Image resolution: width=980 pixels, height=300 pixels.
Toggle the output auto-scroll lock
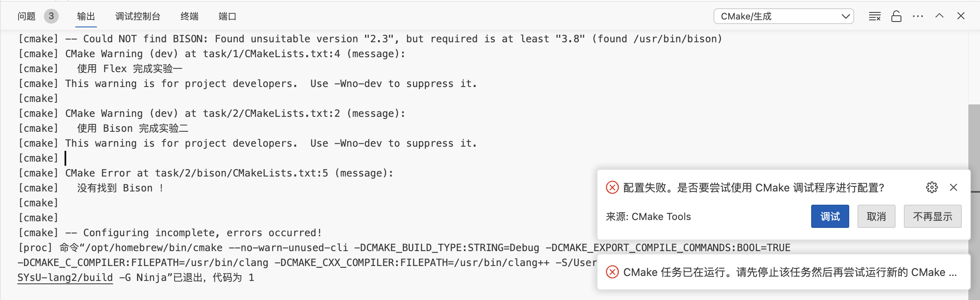pos(896,16)
